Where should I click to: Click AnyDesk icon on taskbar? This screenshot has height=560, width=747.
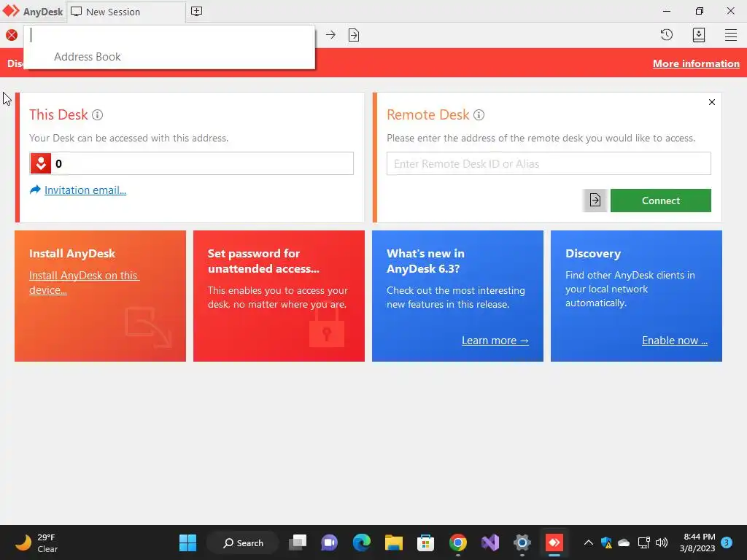coord(554,542)
